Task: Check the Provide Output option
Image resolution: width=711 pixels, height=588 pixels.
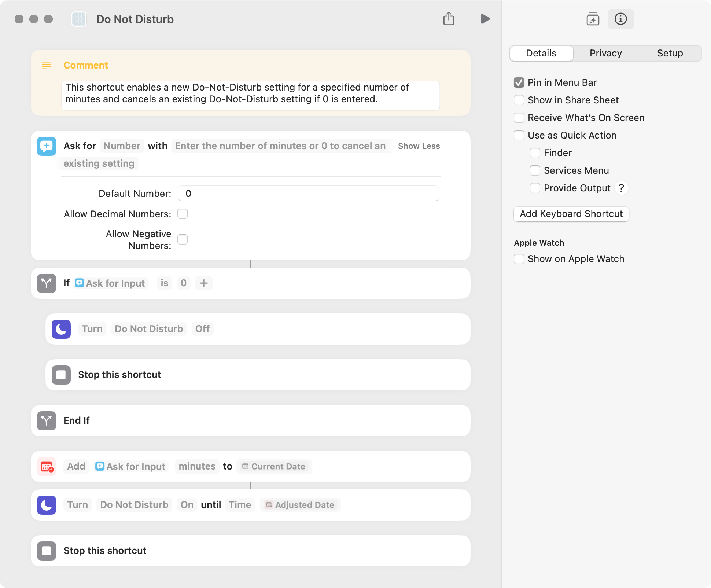Action: (x=535, y=188)
